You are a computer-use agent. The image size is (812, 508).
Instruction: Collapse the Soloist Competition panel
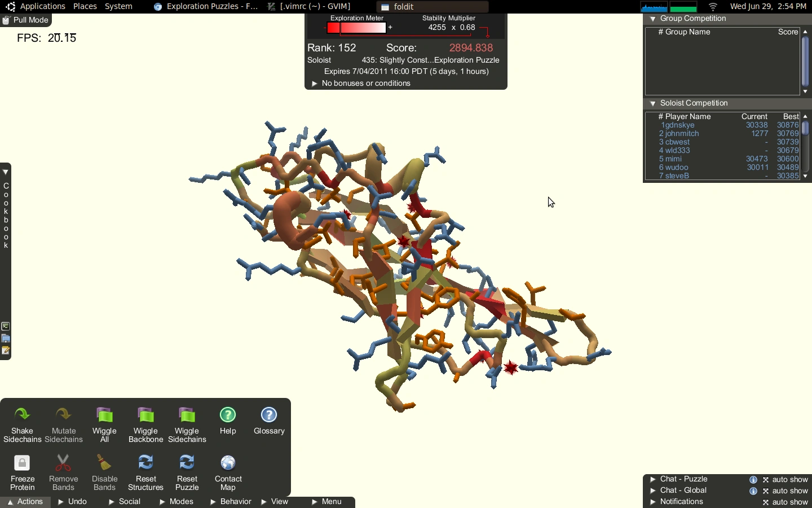(653, 104)
